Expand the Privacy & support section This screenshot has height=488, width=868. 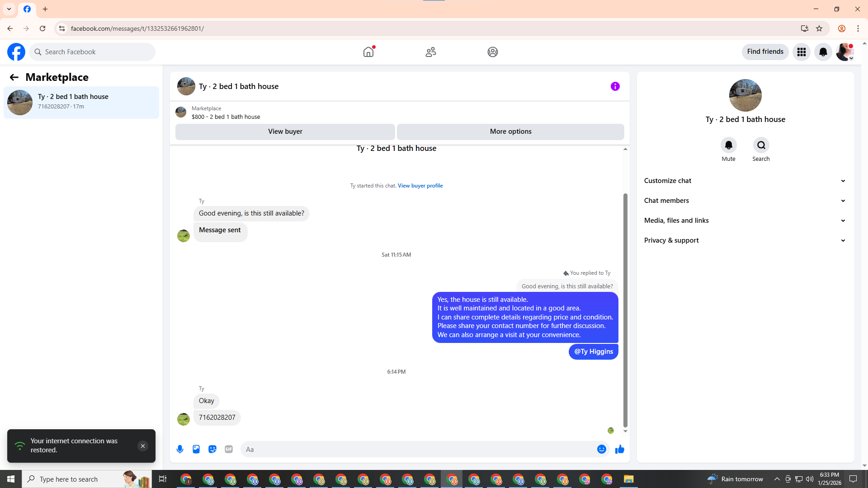click(745, 240)
